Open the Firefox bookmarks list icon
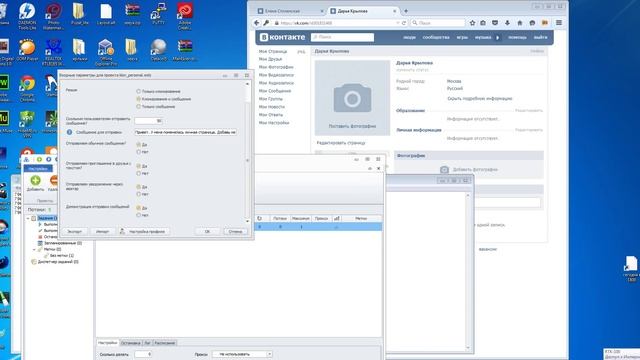This screenshot has width=640, height=360. point(483,23)
